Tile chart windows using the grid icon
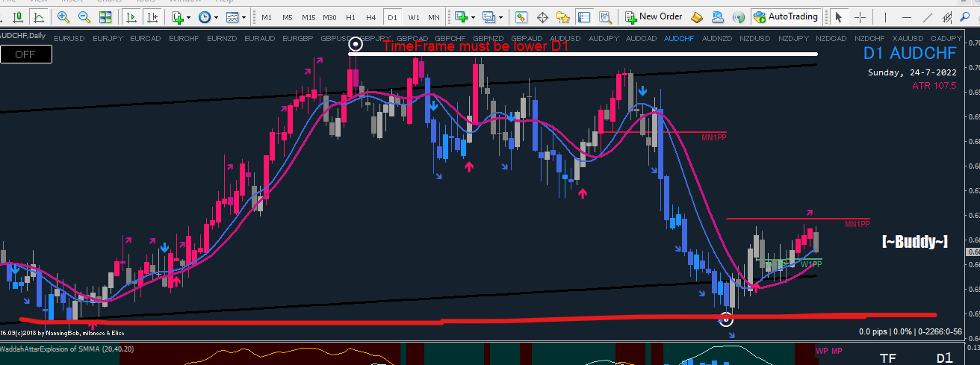This screenshot has width=980, height=365. 107,16
